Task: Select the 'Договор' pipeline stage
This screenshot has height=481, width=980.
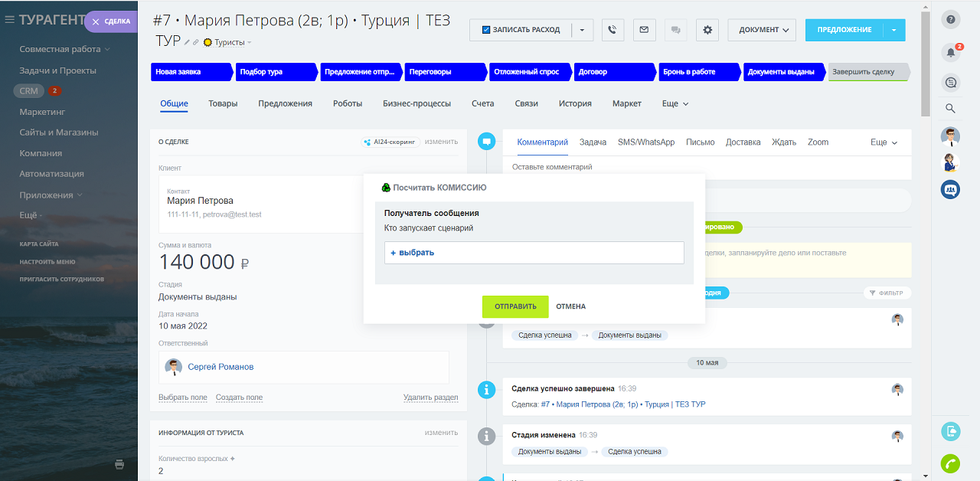Action: tap(612, 72)
